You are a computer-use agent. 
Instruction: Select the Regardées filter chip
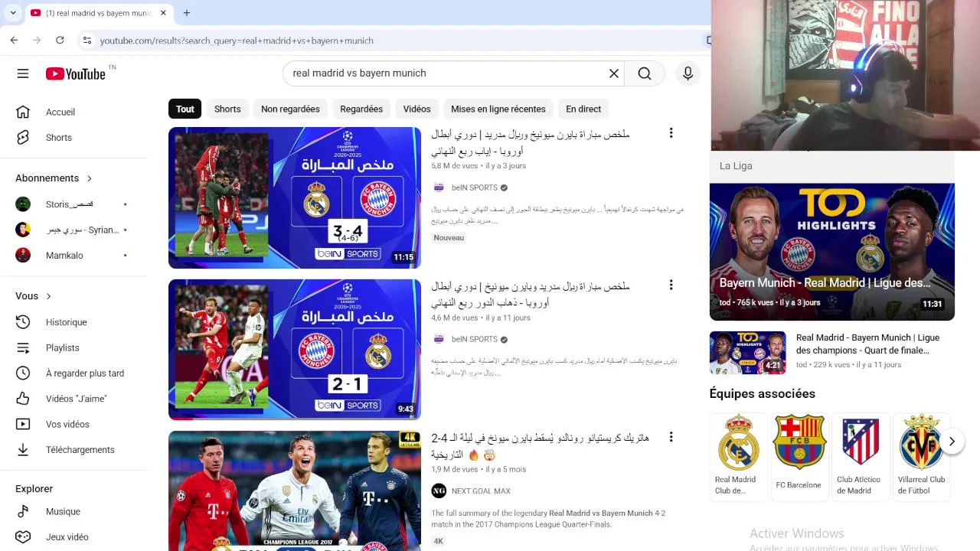[361, 109]
